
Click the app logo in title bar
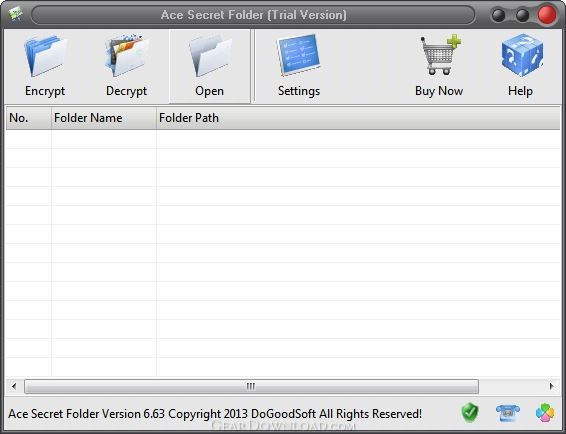[16, 14]
